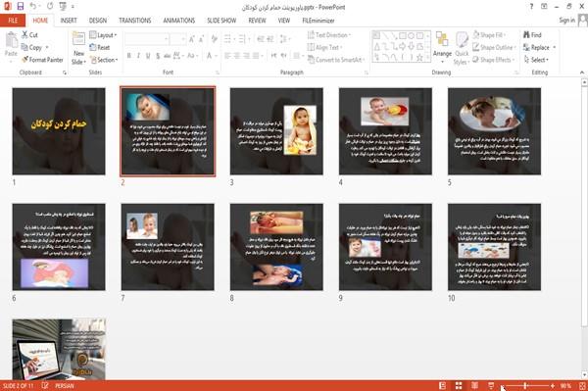This screenshot has width=588, height=391.
Task: Switch to Normal view in status bar
Action: (x=443, y=385)
